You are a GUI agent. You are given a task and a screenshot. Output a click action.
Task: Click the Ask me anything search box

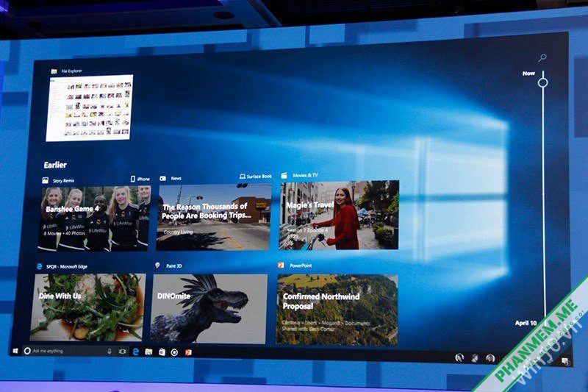click(68, 351)
